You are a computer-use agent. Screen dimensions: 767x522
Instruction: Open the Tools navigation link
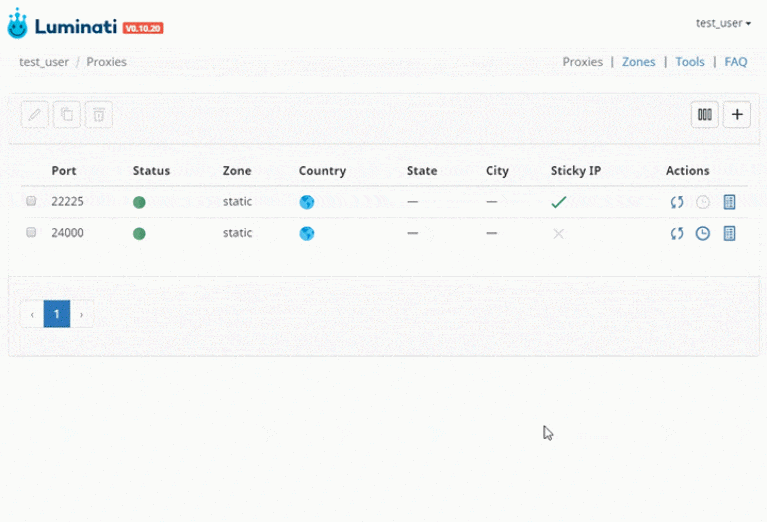(690, 62)
